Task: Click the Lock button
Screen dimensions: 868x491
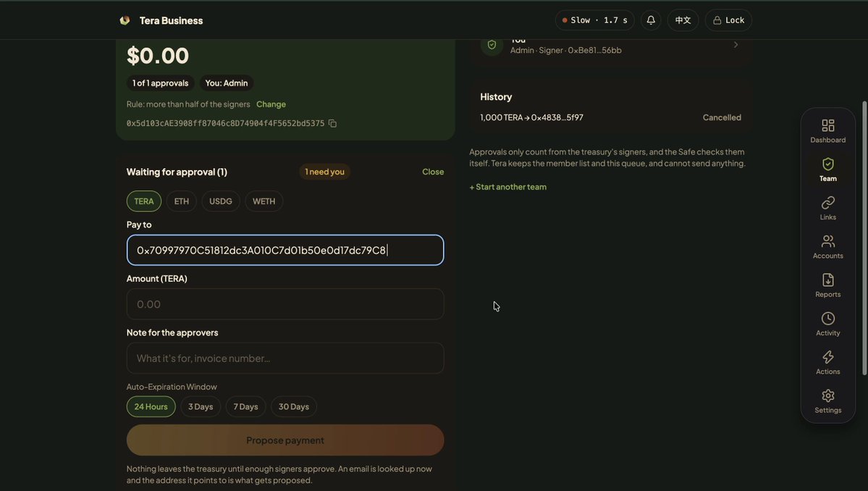Action: (x=728, y=20)
